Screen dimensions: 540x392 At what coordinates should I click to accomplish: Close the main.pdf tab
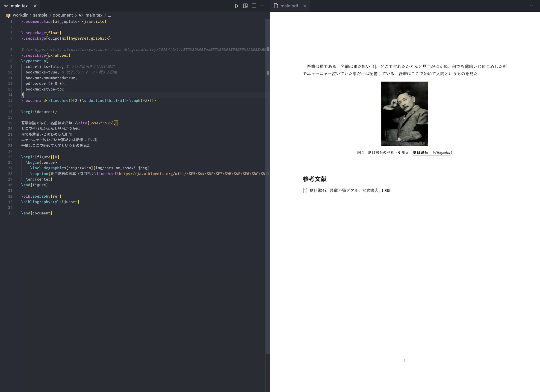[305, 6]
